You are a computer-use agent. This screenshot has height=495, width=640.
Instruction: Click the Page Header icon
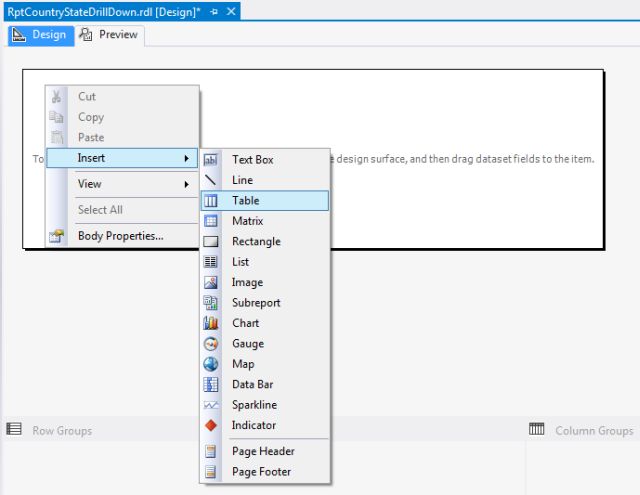211,451
